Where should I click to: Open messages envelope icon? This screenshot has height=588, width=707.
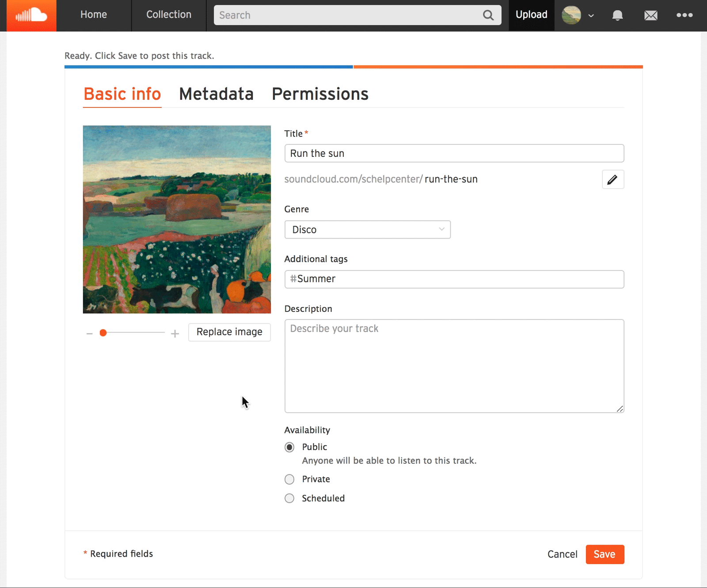651,15
